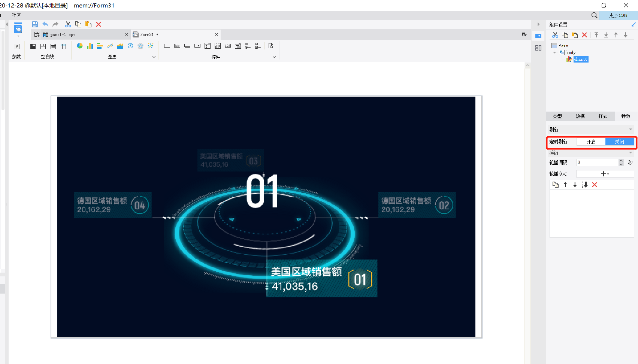Click red delete X in 组件设置 toolbar

tap(584, 35)
